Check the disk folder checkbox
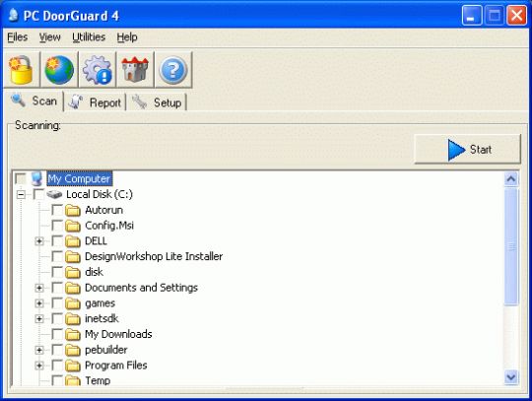Screen dimensions: 532x401 [57, 272]
